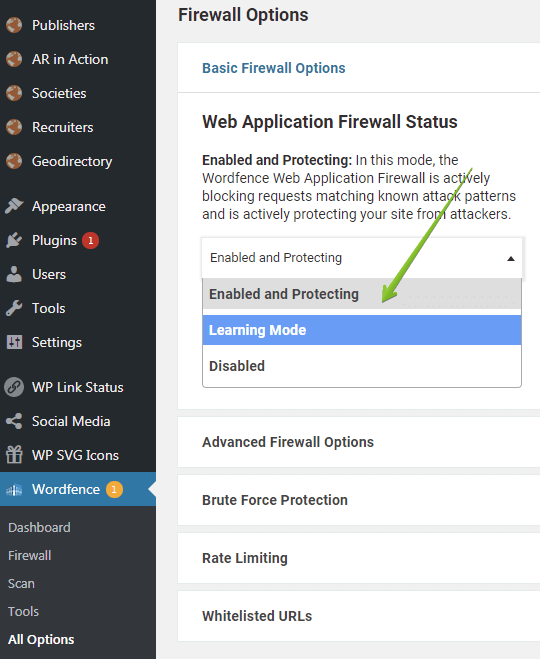The image size is (540, 659).
Task: Expand the Rate Limiting section
Action: click(245, 558)
